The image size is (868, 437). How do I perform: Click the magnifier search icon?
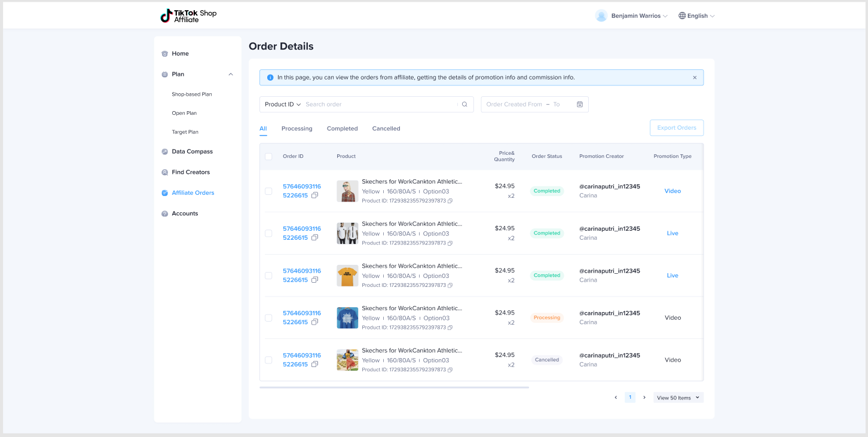(x=464, y=105)
